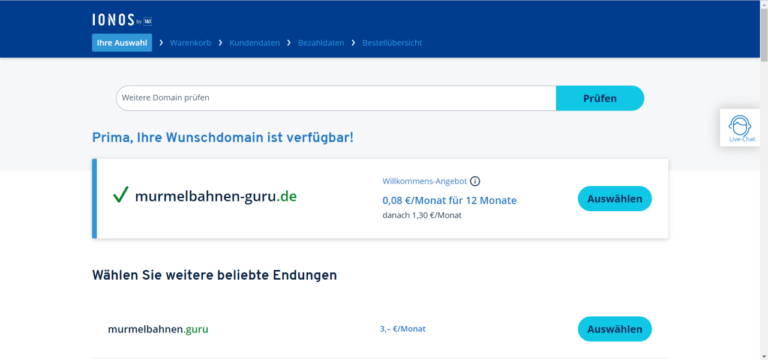Click the 3,– €/Monat price
Image resolution: width=768 pixels, height=360 pixels.
click(x=403, y=329)
